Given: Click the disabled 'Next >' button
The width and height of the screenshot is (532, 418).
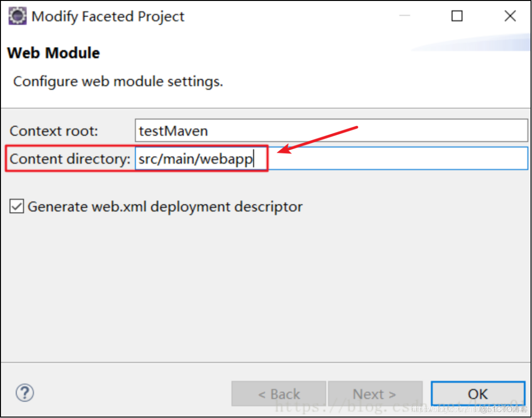Looking at the screenshot, I should point(375,394).
